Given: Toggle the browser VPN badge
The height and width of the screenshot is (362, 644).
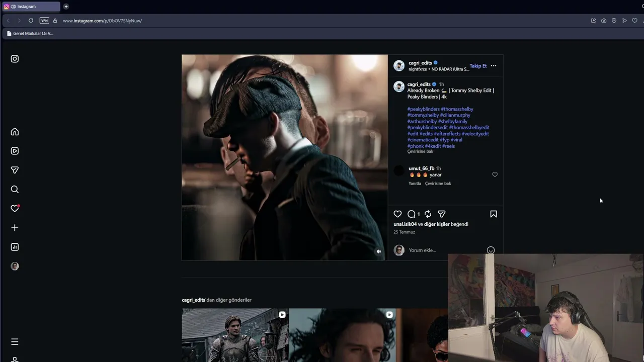Looking at the screenshot, I should pos(44,21).
